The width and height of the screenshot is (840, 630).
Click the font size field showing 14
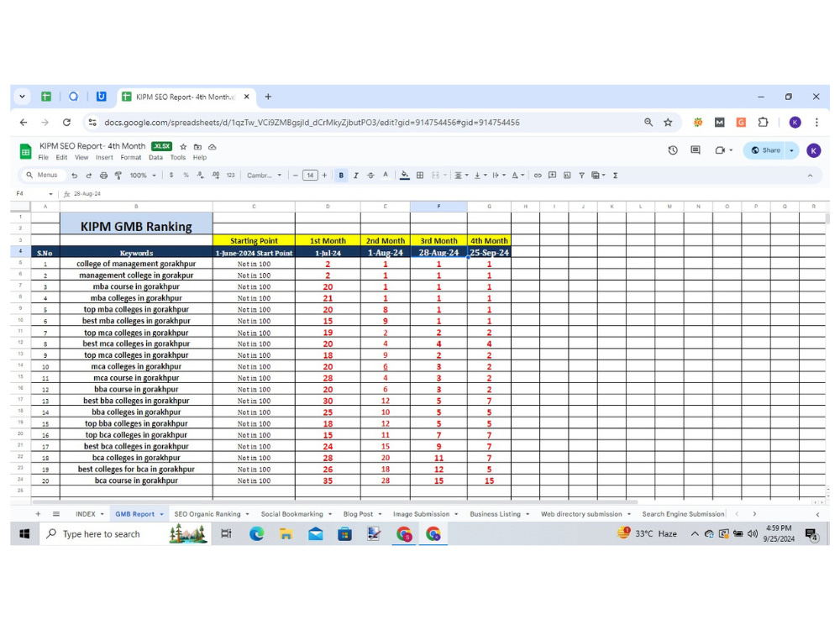click(310, 176)
